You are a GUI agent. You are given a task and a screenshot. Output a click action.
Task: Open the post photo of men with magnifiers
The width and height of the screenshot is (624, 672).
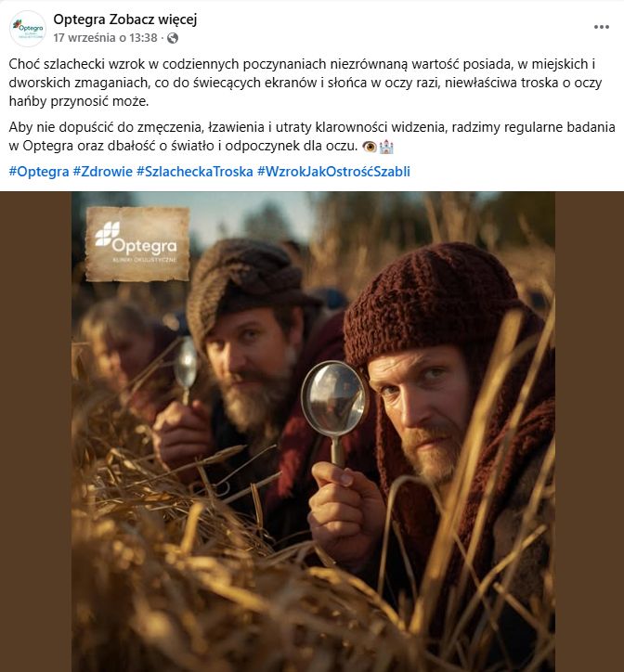[313, 432]
